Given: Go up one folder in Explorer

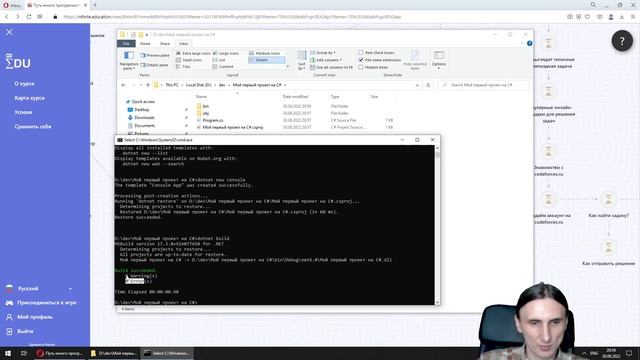Looking at the screenshot, I should [x=148, y=85].
